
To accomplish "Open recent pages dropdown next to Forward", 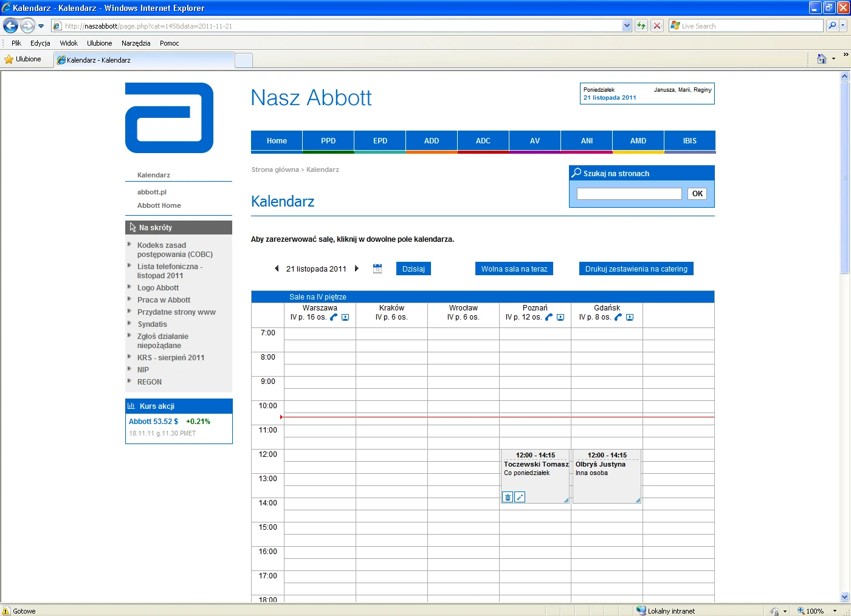I will click(41, 26).
